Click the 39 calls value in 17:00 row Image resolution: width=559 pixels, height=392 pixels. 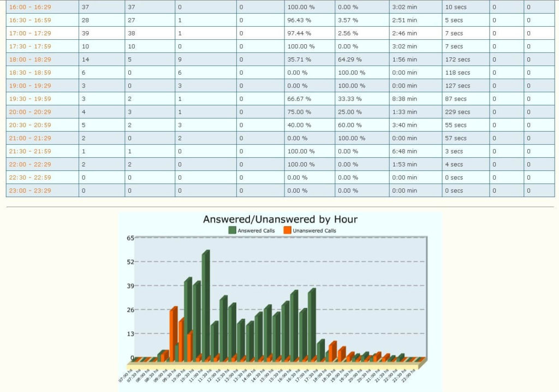click(83, 33)
